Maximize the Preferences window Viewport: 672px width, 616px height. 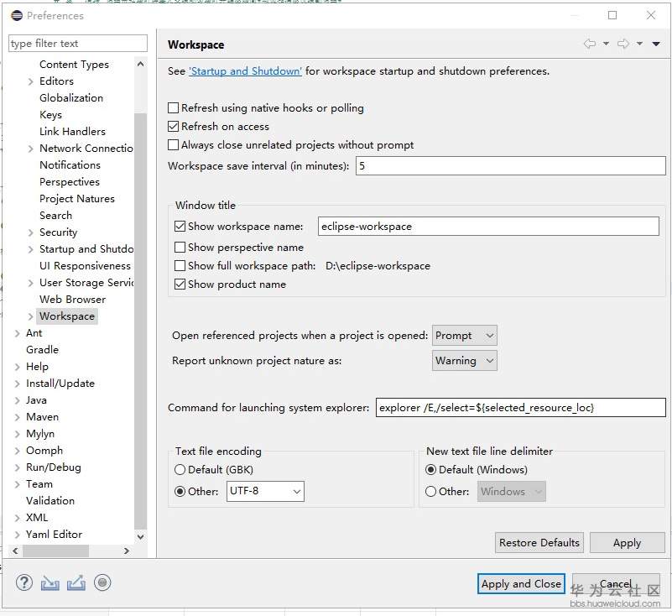coord(612,15)
